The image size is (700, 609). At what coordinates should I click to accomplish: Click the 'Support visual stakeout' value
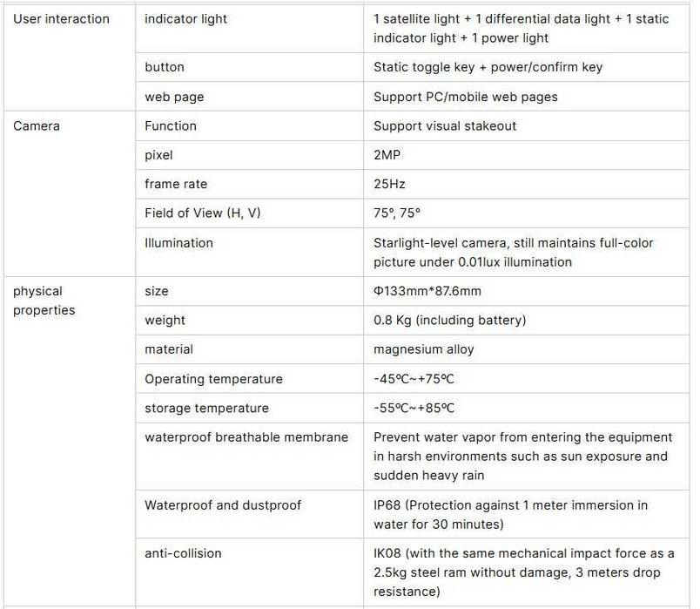445,125
